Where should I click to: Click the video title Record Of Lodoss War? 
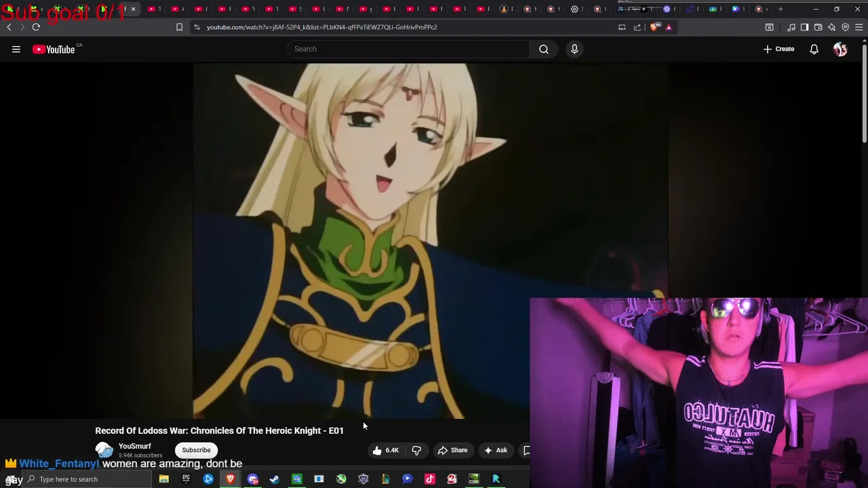[x=219, y=430]
